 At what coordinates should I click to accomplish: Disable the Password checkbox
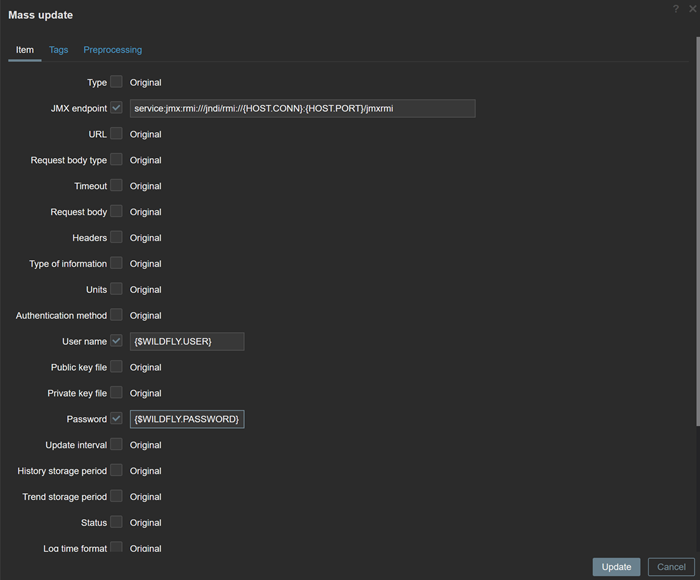[x=116, y=418]
